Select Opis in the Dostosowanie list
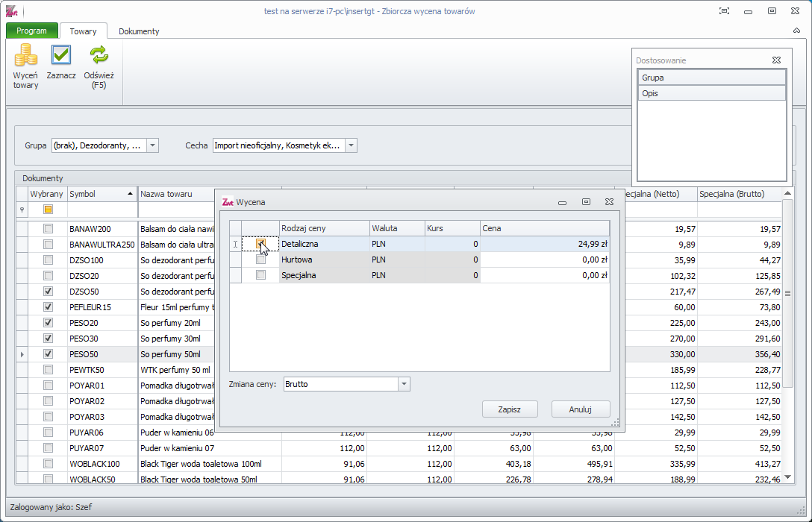 click(711, 93)
